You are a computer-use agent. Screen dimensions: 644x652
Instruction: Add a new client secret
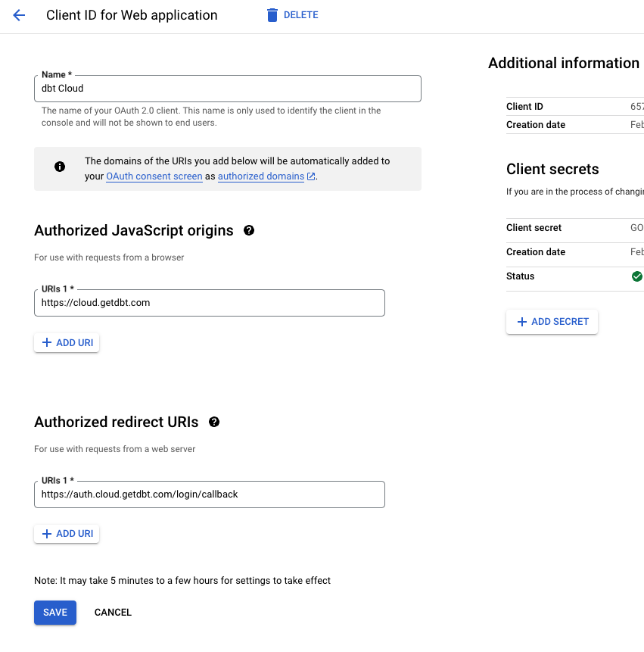(552, 321)
